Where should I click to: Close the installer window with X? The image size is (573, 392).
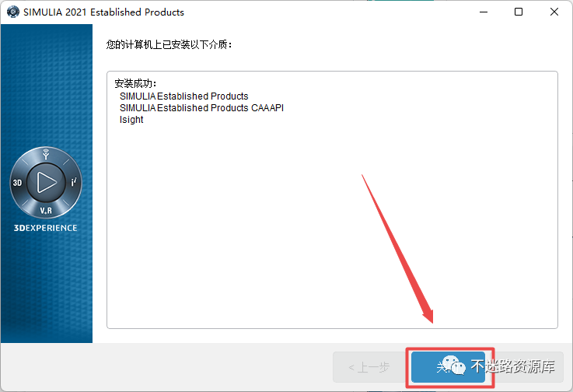coord(554,12)
